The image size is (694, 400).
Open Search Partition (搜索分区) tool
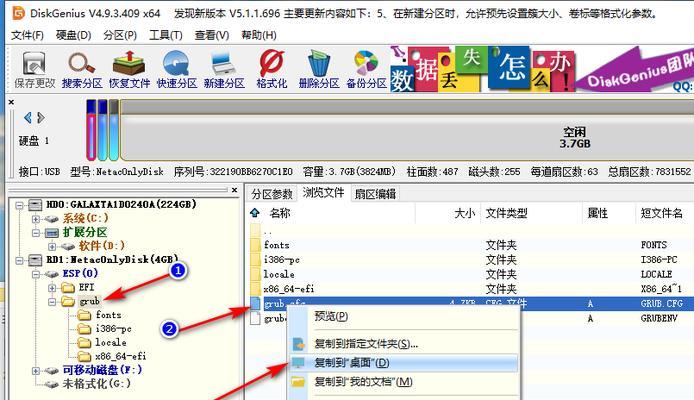coord(82,70)
